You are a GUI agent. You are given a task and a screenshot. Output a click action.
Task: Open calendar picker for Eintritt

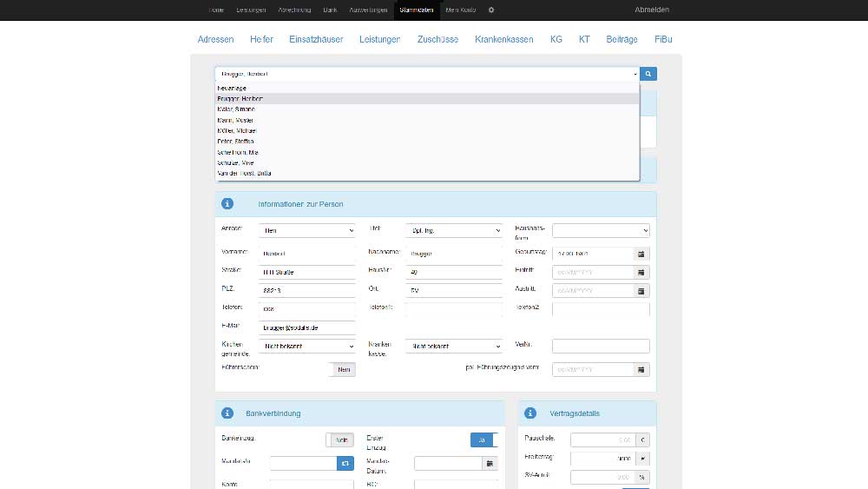641,273
